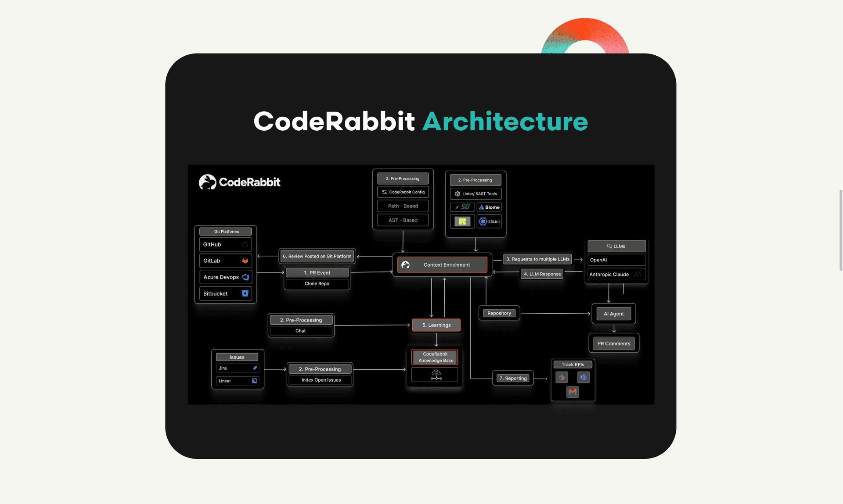843x504 pixels.
Task: Click the 'CodeRabbit Architecture' heading
Action: (x=421, y=121)
